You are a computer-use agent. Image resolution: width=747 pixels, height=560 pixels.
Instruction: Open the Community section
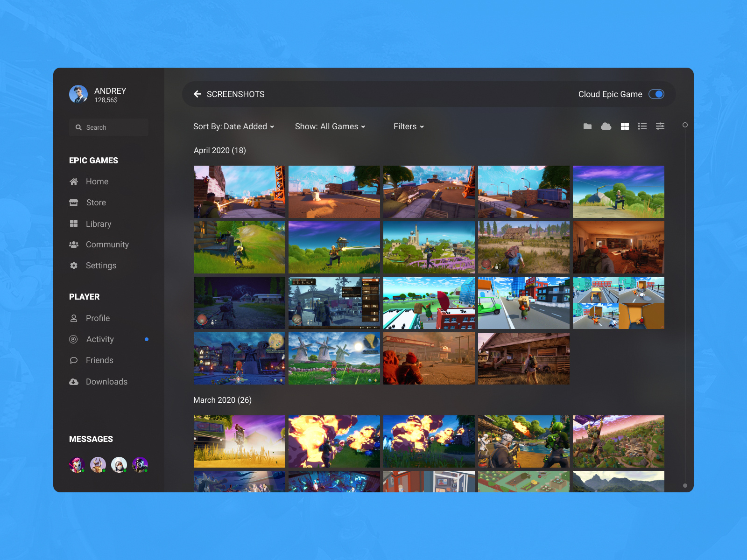click(x=107, y=245)
